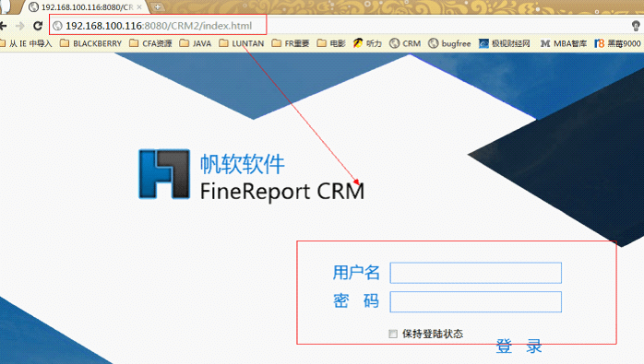This screenshot has height=364, width=644.
Task: Open the 极视财经网 bookmark
Action: [505, 43]
